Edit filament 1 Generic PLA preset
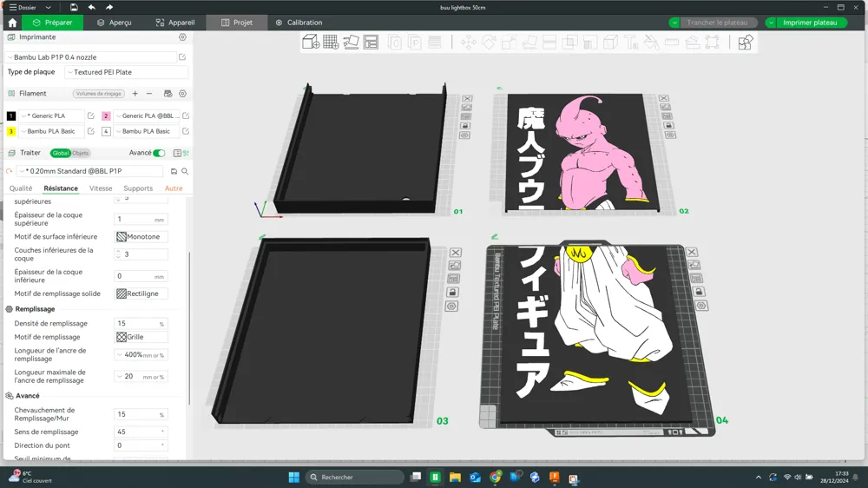 91,115
